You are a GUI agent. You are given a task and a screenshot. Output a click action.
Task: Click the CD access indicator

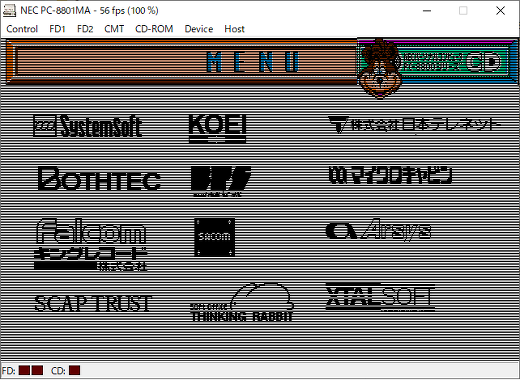(x=74, y=370)
